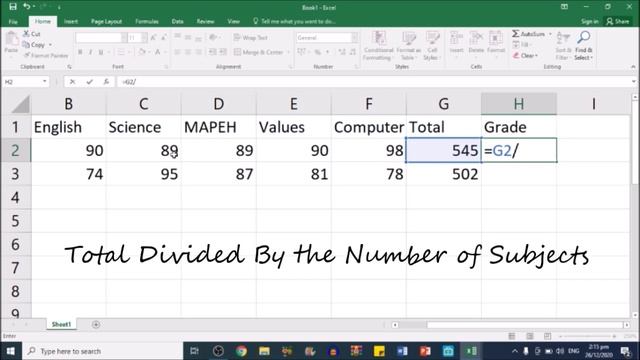Apply the font color A
Viewport: 640px width, 360px height.
[158, 52]
